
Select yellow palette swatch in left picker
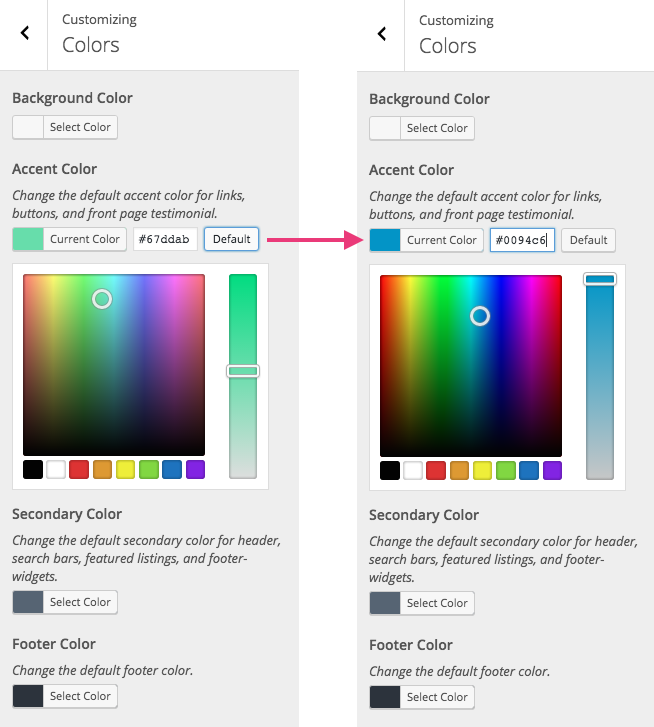(x=125, y=469)
